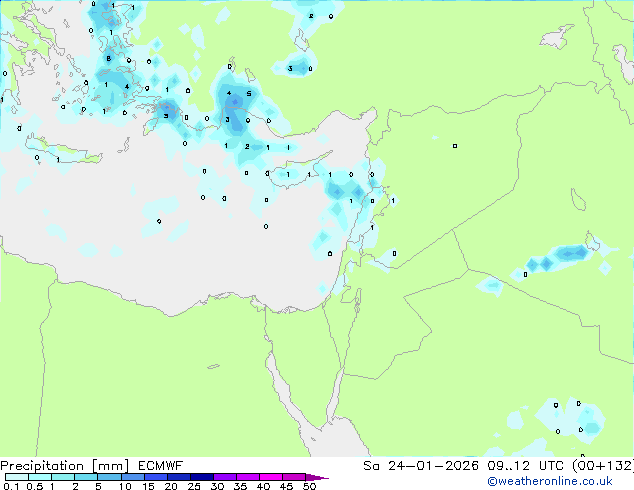The image size is (634, 490).
Task: Select the 15–20 mm legend swatch
Action: tap(156, 477)
